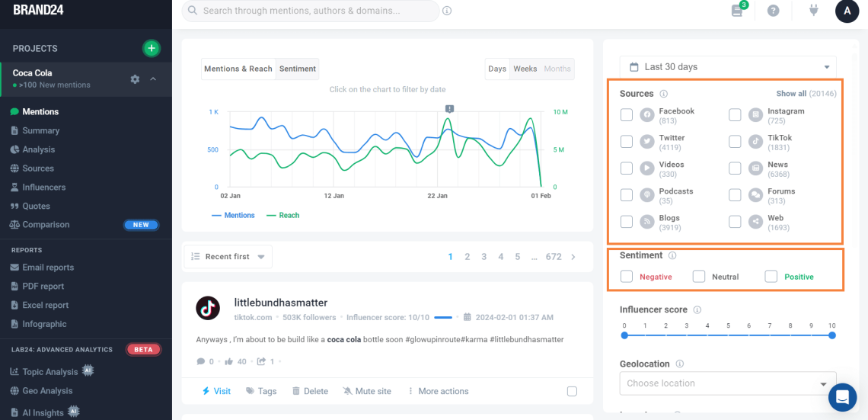Check the Positive sentiment filter
Image resolution: width=868 pixels, height=420 pixels.
771,276
